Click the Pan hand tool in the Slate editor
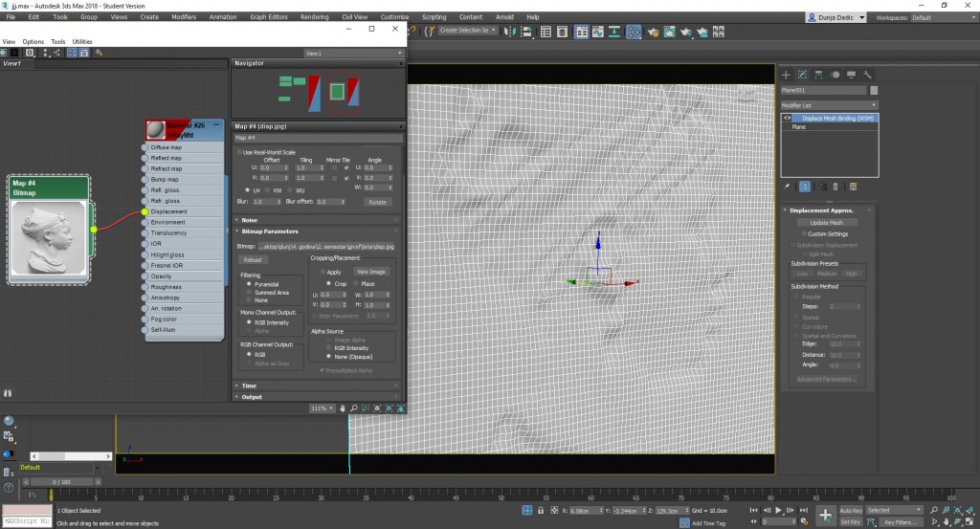980x529 pixels. point(342,408)
